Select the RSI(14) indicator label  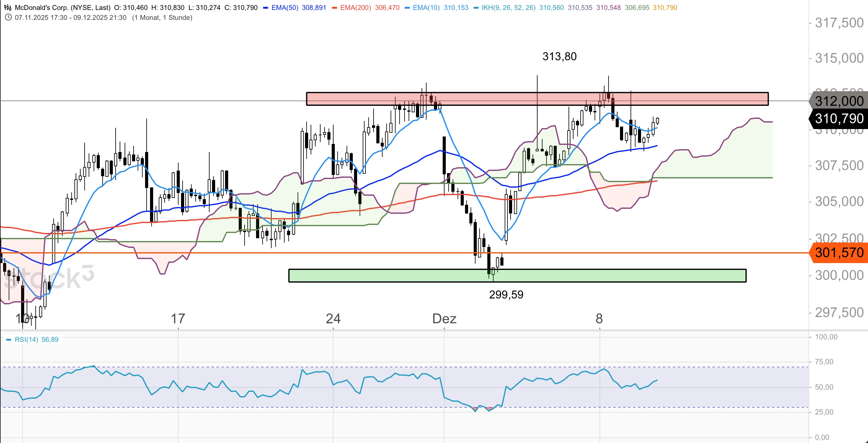[26, 339]
